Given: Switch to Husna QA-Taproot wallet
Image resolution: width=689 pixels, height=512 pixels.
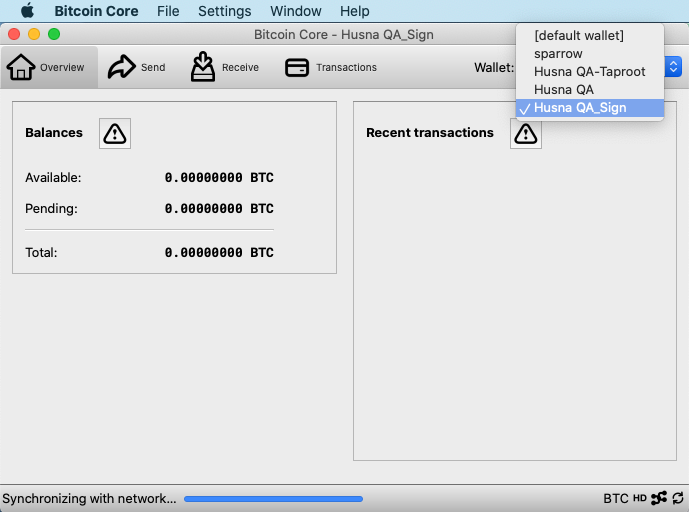Looking at the screenshot, I should click(590, 72).
